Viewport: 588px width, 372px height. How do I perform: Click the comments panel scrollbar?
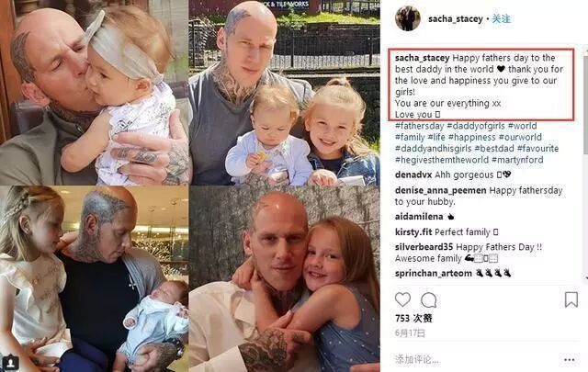[x=585, y=163]
